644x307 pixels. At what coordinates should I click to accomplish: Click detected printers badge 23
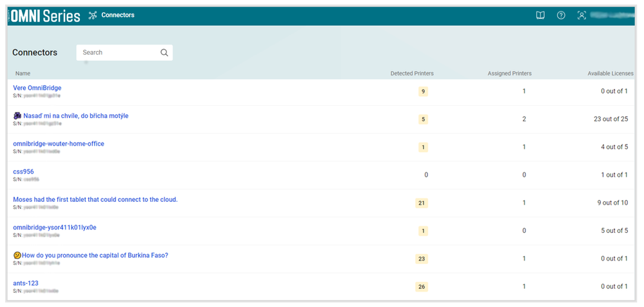tap(422, 259)
